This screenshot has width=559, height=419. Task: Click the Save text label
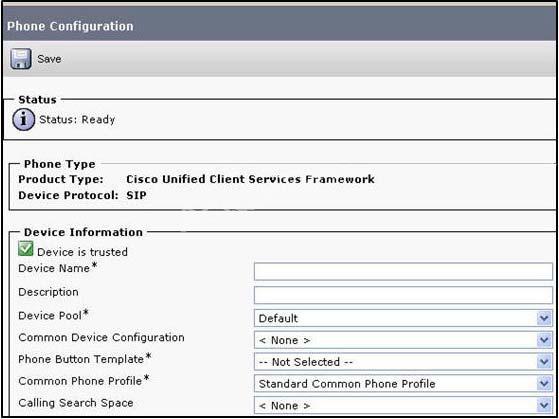coord(49,59)
